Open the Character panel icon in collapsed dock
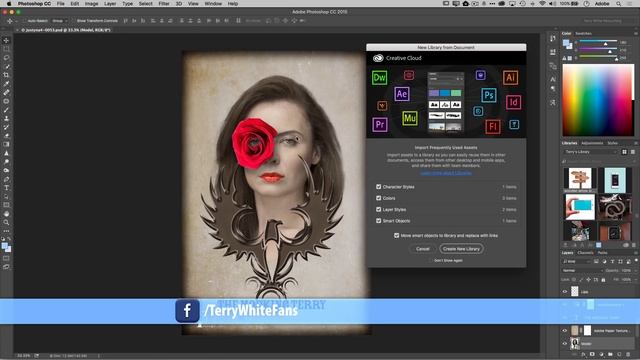Image resolution: width=640 pixels, height=360 pixels. click(553, 79)
